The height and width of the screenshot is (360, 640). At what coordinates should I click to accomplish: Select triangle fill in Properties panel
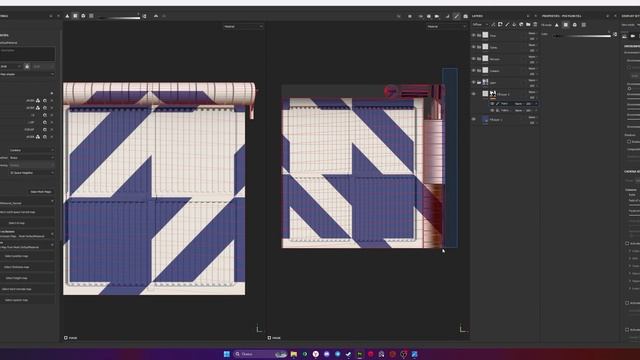click(x=557, y=25)
